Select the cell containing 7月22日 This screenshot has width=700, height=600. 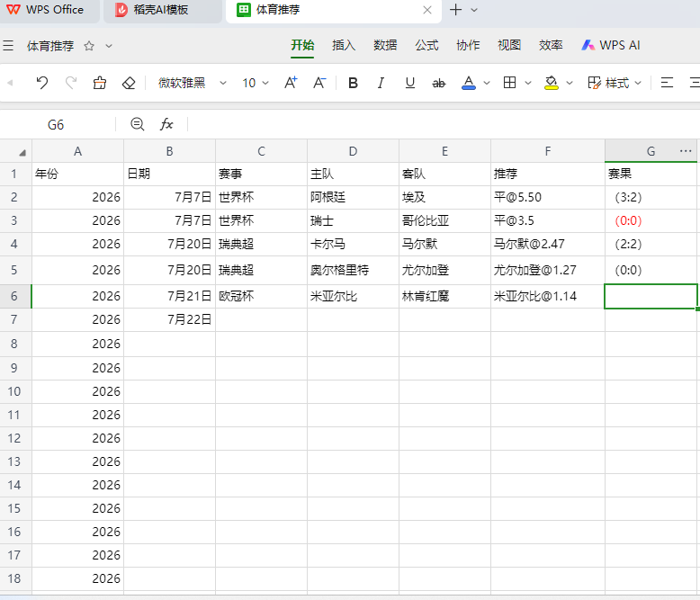[170, 319]
